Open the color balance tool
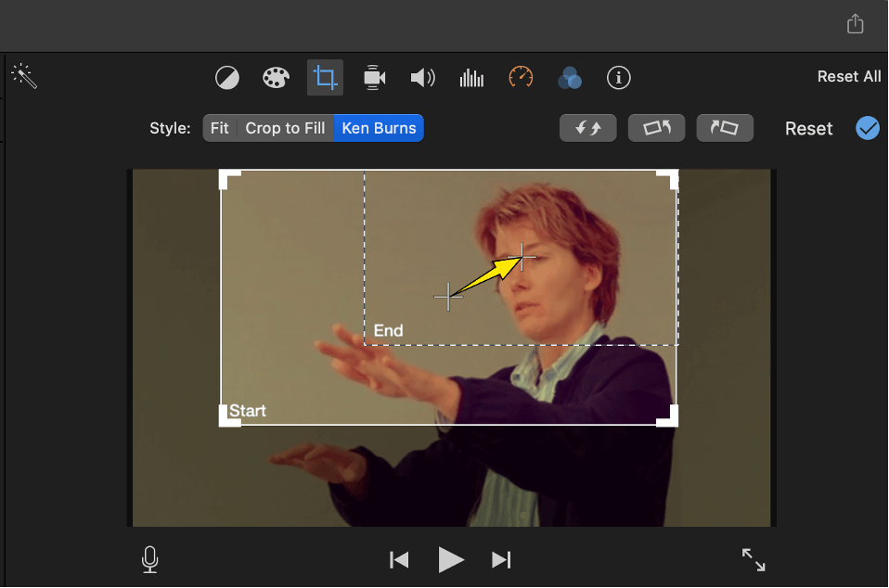 227,78
